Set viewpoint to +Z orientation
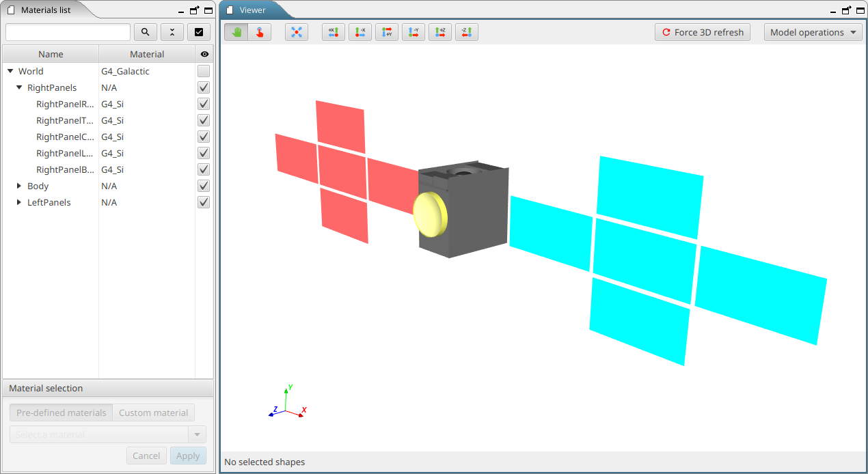Image resolution: width=868 pixels, height=474 pixels. tap(439, 31)
